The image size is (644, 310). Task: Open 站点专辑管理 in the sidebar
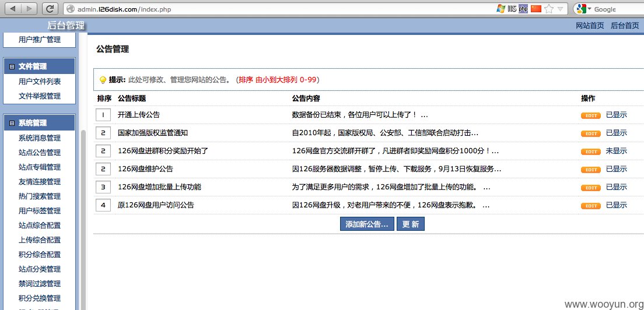pos(40,167)
